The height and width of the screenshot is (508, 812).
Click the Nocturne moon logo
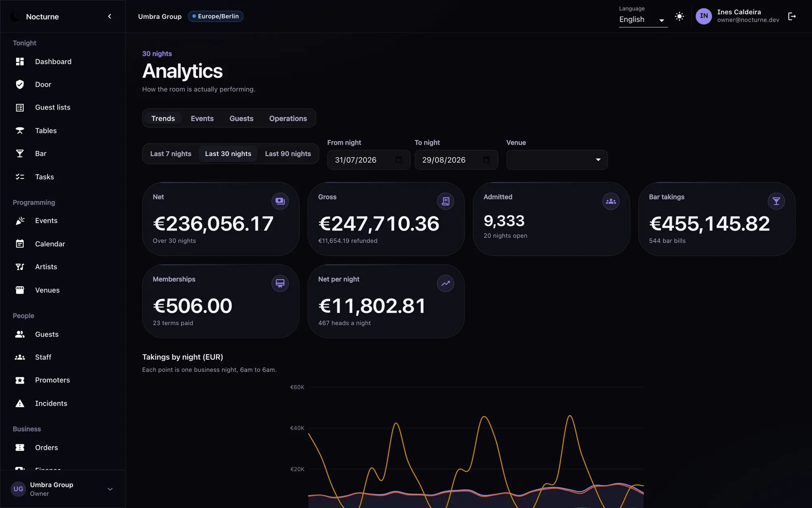[x=15, y=16]
